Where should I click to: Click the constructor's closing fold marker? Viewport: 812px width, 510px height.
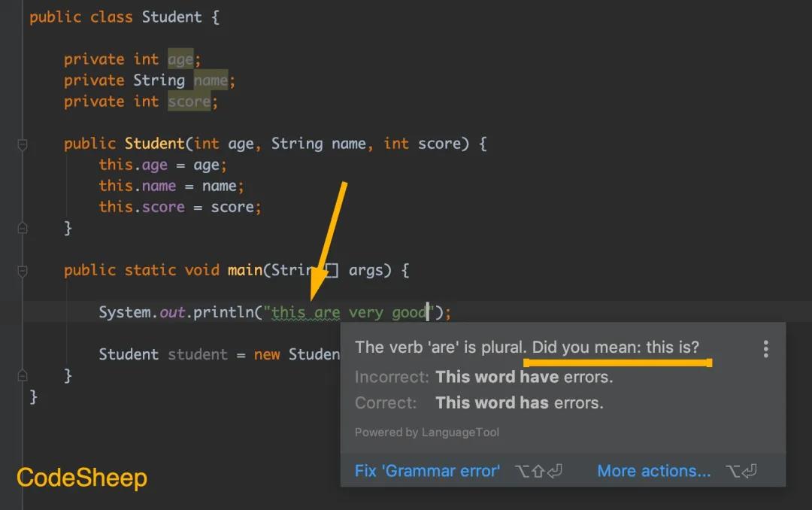pos(23,228)
